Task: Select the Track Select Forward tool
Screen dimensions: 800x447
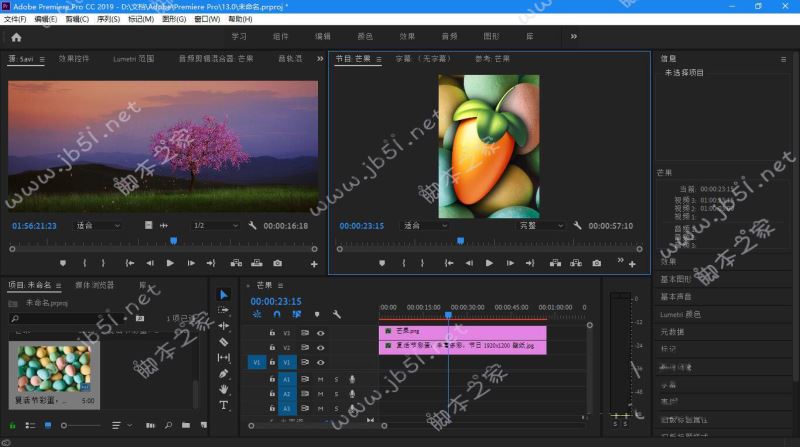Action: click(x=223, y=309)
